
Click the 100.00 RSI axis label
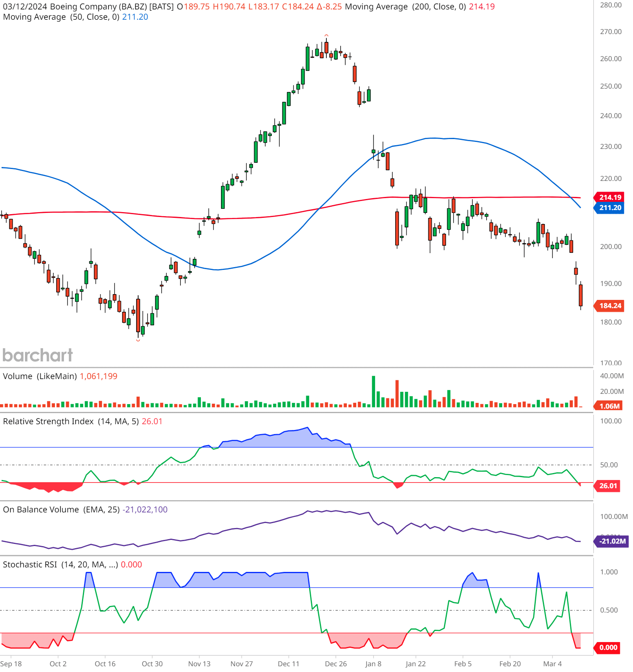(611, 421)
